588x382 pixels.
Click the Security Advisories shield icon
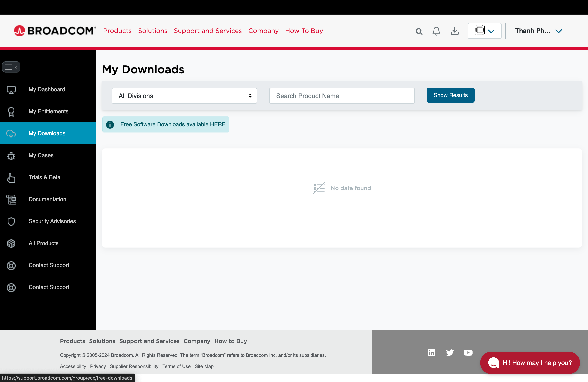coord(11,221)
